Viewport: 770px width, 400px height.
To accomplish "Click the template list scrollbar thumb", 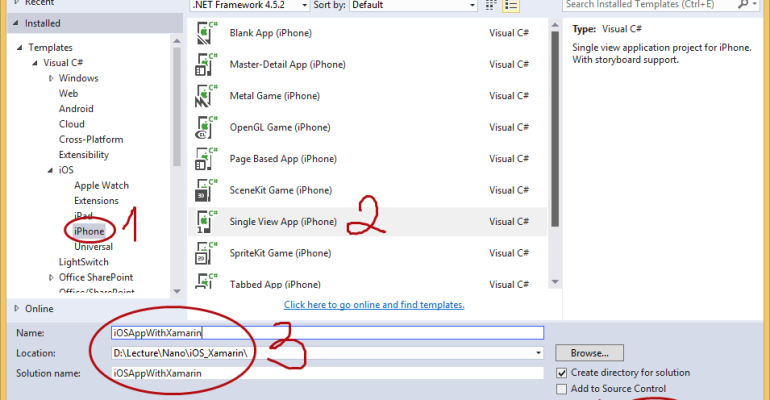I will tap(555, 129).
